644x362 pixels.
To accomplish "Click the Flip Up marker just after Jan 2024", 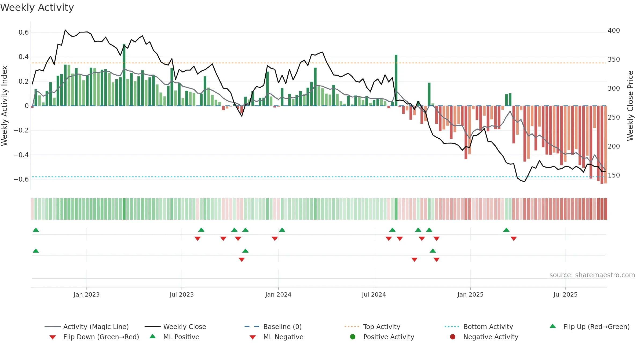I will (282, 230).
